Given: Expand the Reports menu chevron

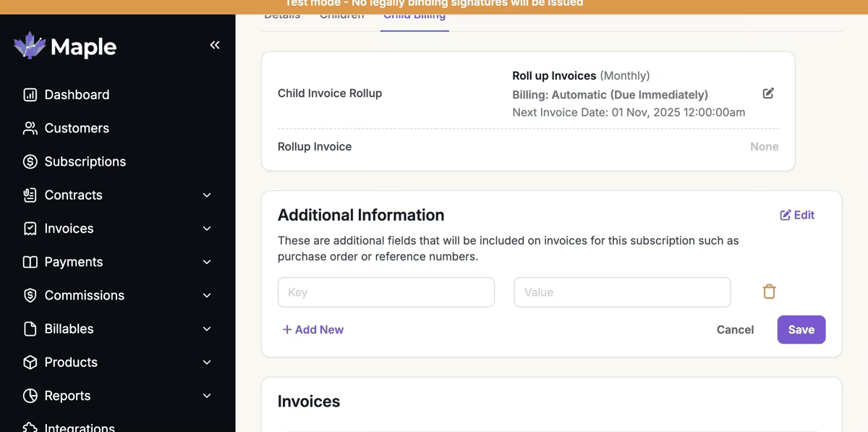Looking at the screenshot, I should [x=207, y=396].
